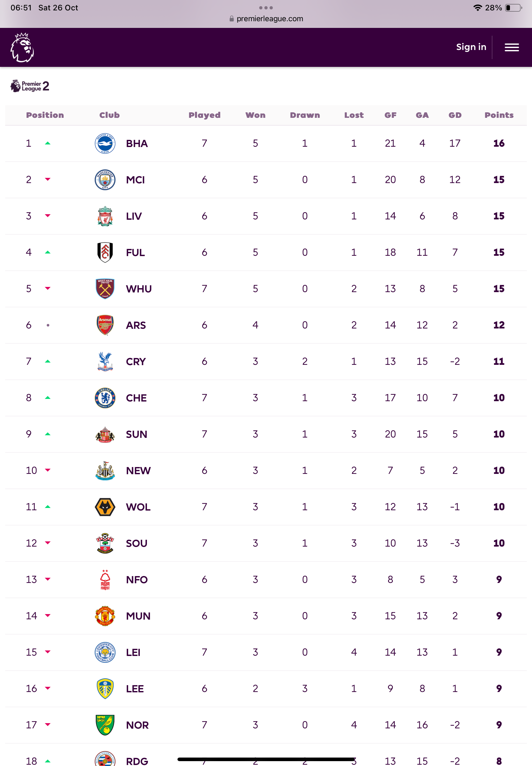Click the MCI position down arrow

point(48,179)
